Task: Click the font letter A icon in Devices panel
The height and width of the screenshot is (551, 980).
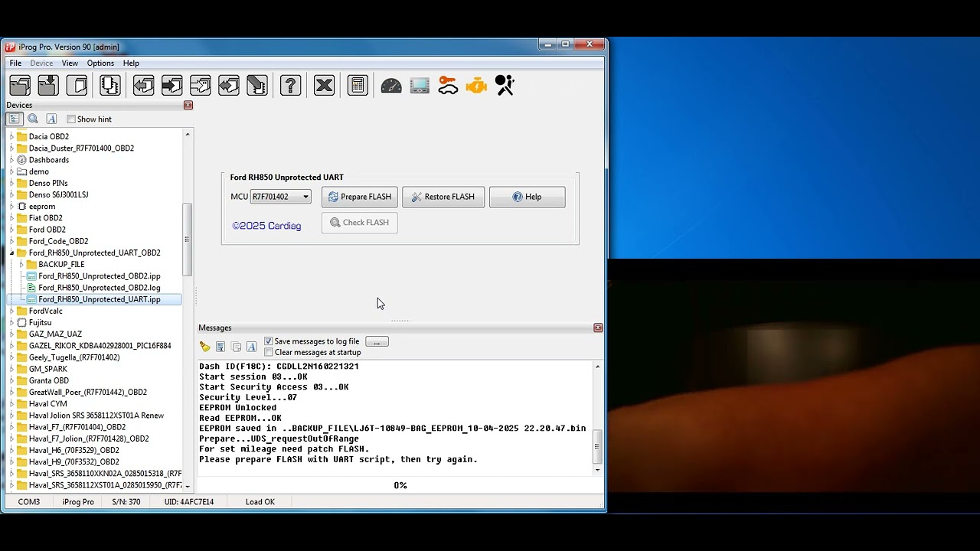Action: [51, 119]
